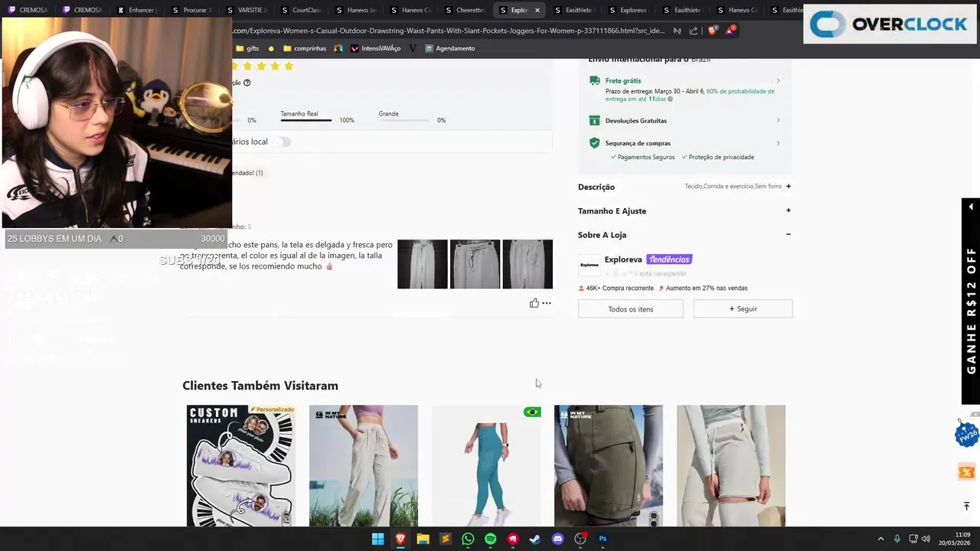Open the olive green shorts product card
This screenshot has width=980, height=551.
coord(609,465)
